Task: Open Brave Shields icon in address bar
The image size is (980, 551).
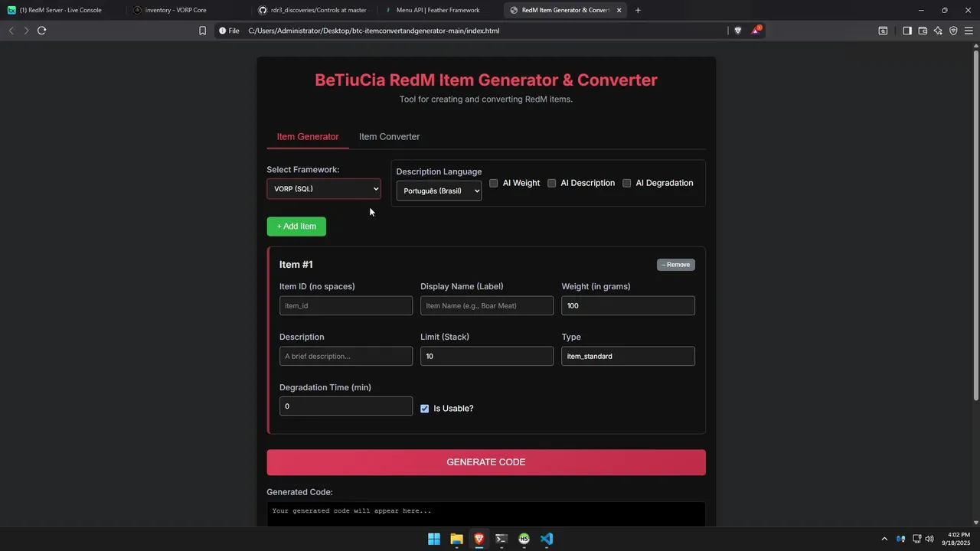Action: click(738, 31)
